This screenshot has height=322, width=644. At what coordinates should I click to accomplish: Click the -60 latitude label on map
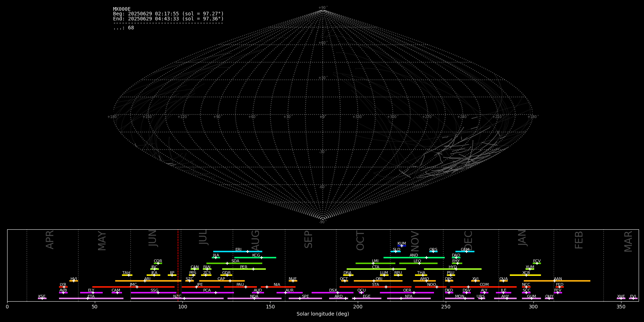pyautogui.click(x=322, y=187)
